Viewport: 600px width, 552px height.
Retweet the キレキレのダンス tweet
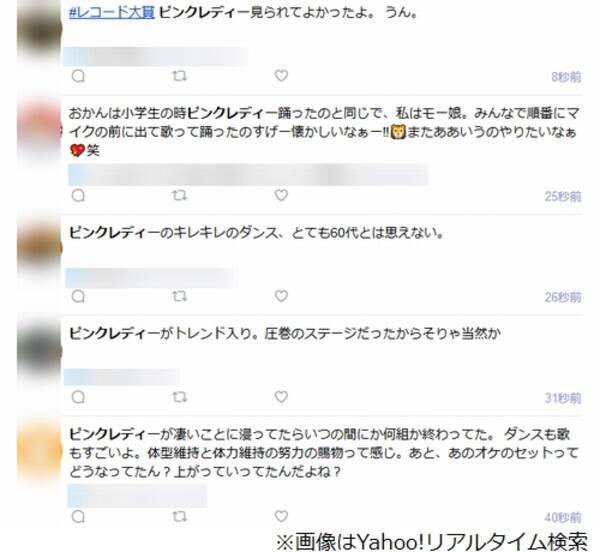tap(179, 296)
